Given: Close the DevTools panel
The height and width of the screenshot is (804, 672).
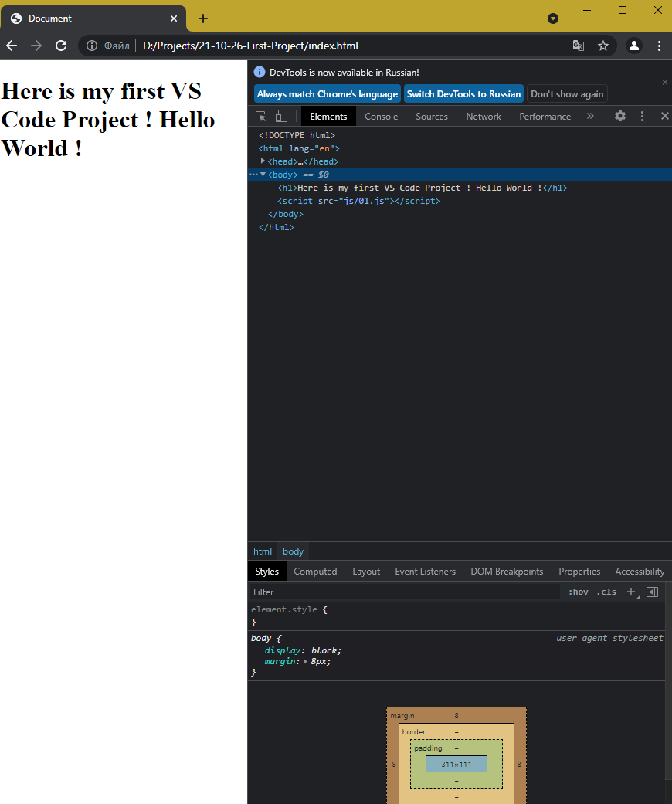Looking at the screenshot, I should coord(665,116).
